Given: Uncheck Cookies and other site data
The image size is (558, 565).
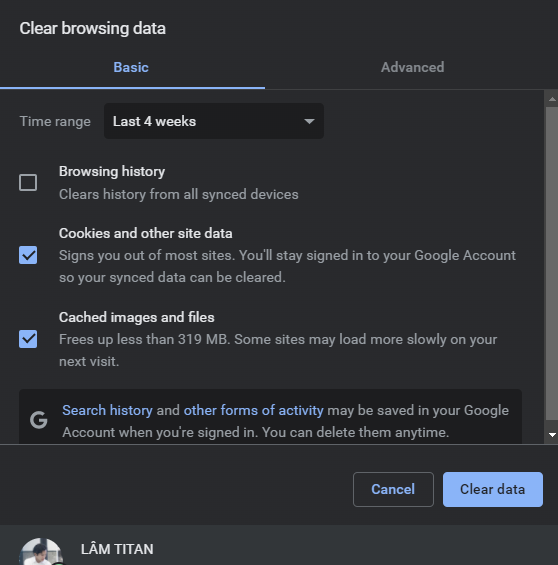Looking at the screenshot, I should 28,255.
